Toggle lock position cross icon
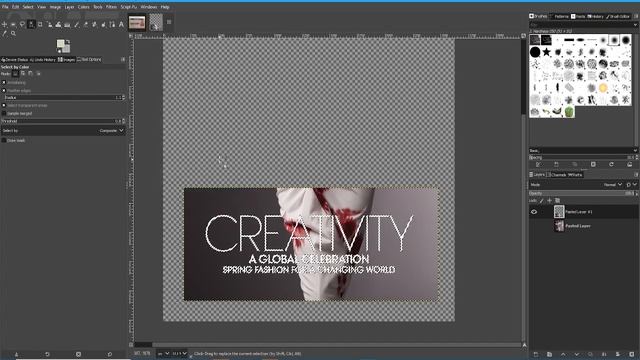640x360 pixels. click(x=549, y=200)
